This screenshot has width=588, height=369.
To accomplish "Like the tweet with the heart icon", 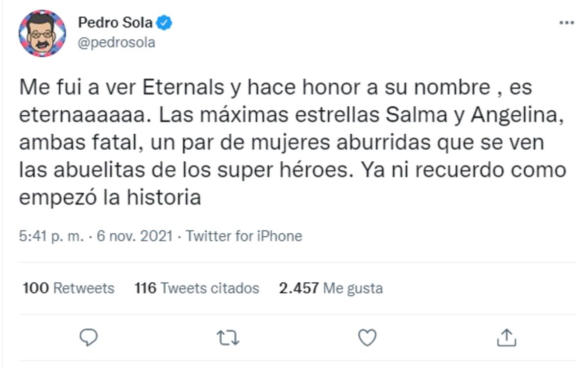I will pos(367,337).
